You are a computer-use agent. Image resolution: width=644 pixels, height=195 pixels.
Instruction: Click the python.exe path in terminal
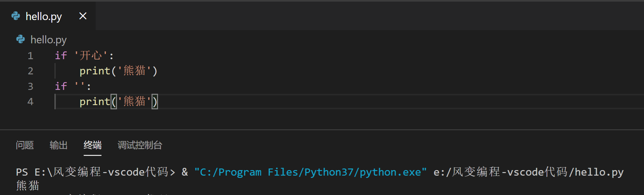pos(310,172)
